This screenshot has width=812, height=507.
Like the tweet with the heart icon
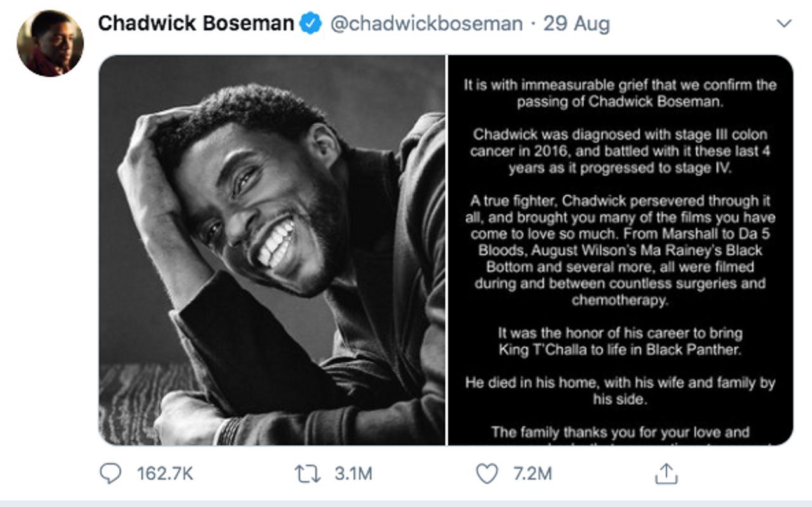pyautogui.click(x=487, y=473)
